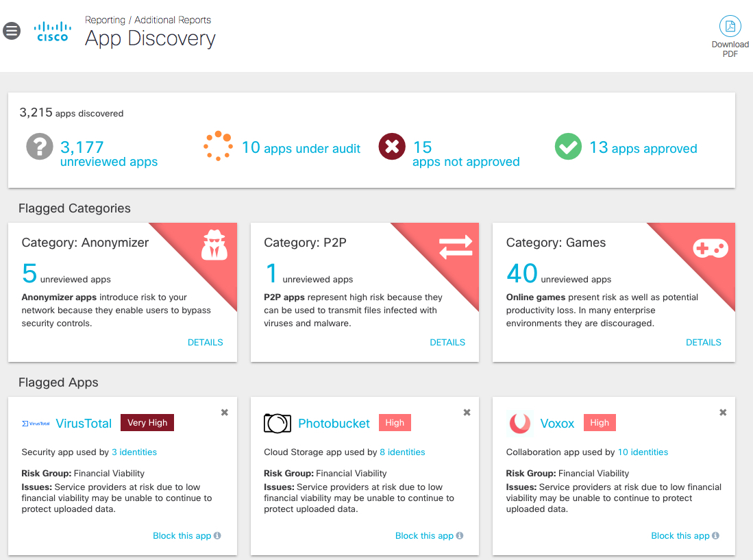Open the Voxox app name link

click(x=557, y=424)
